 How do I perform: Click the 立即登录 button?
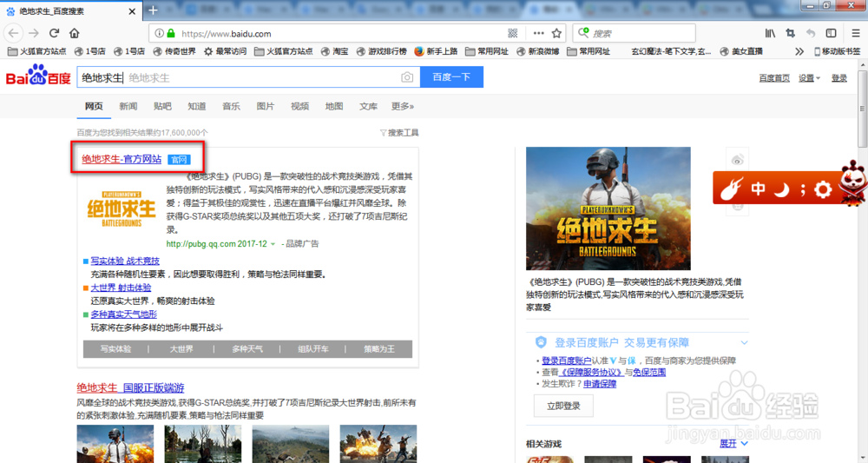coord(563,406)
